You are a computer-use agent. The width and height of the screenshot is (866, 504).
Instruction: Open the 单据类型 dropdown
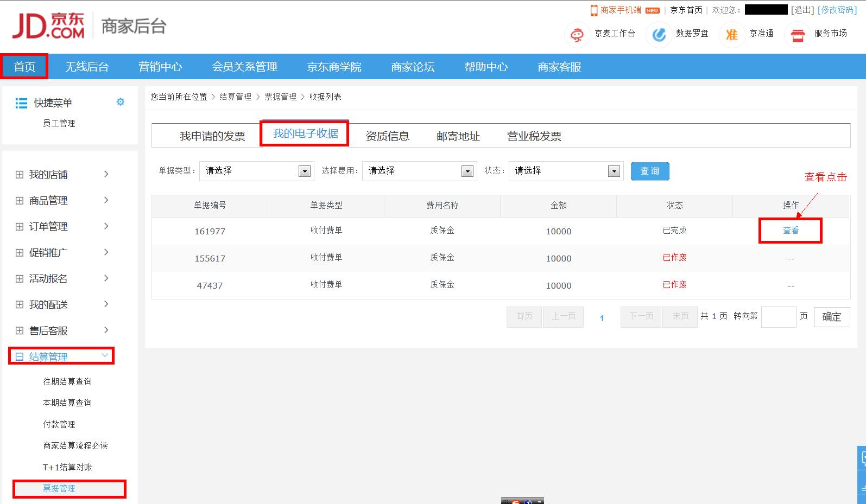point(257,171)
